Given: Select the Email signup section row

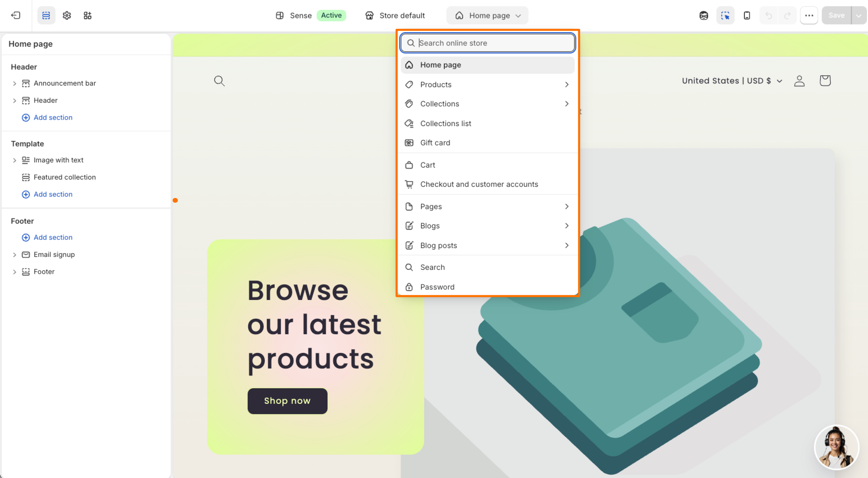Looking at the screenshot, I should 86,255.
